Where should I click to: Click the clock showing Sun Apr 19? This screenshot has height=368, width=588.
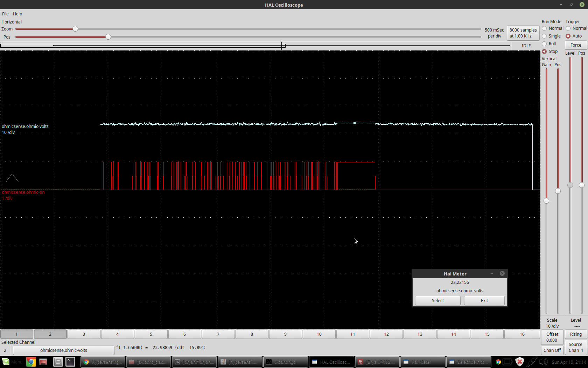click(569, 362)
